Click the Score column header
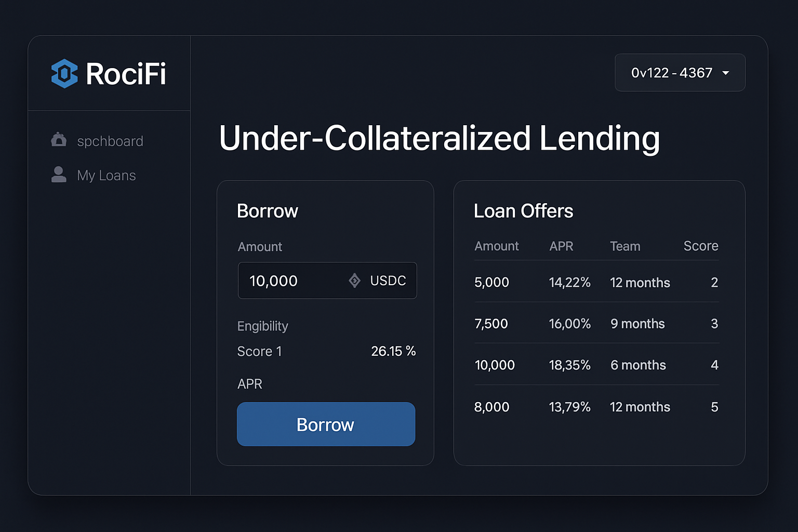This screenshot has width=798, height=532. click(700, 246)
